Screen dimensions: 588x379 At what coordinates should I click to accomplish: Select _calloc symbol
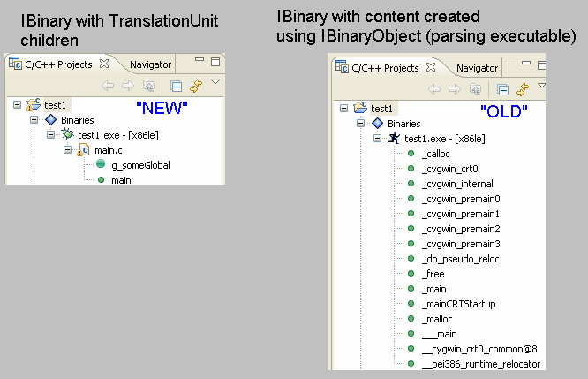[436, 154]
